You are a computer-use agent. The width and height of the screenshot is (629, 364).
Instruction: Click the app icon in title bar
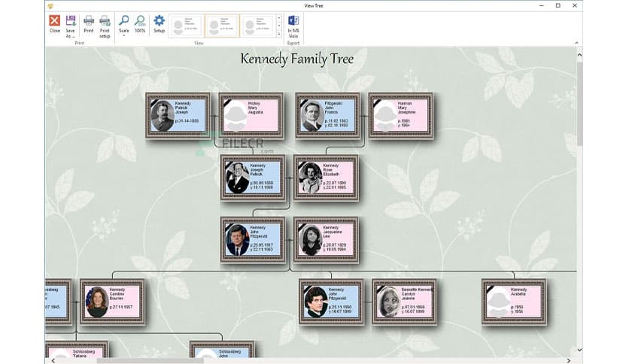[x=50, y=5]
